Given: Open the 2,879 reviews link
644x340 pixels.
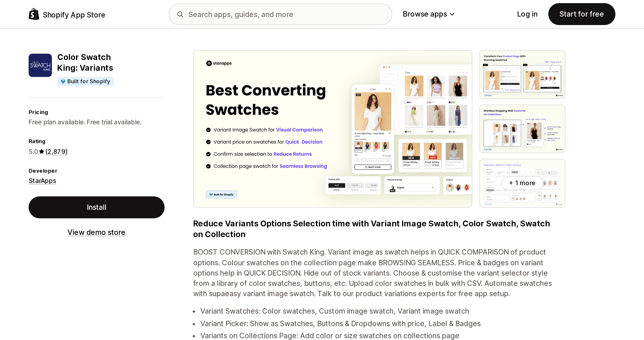Looking at the screenshot, I should point(57,151).
